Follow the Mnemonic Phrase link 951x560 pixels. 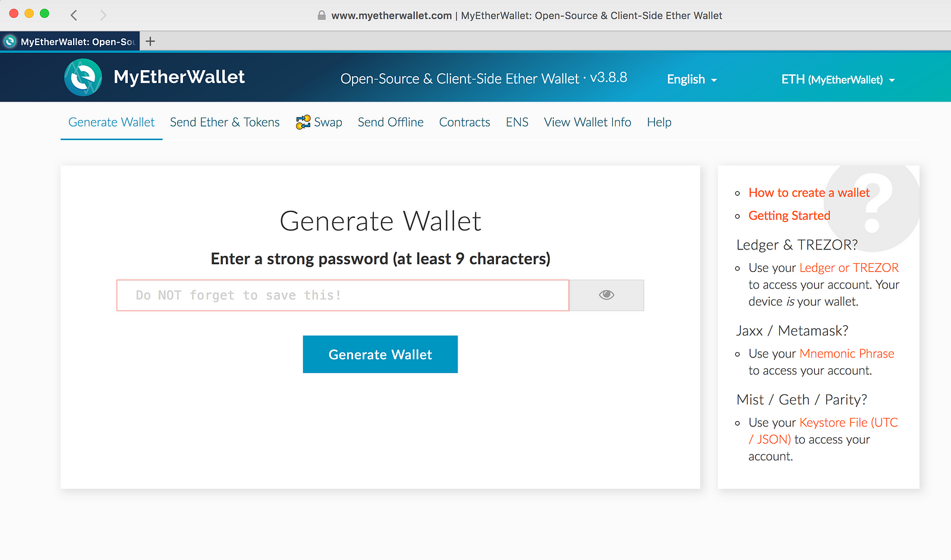pos(847,354)
